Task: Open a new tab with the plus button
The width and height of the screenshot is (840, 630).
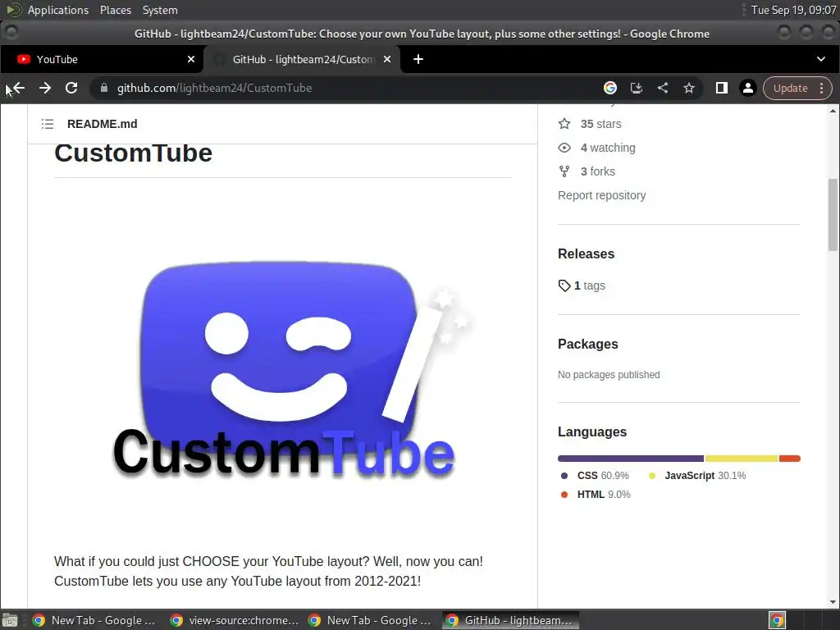Action: tap(418, 59)
